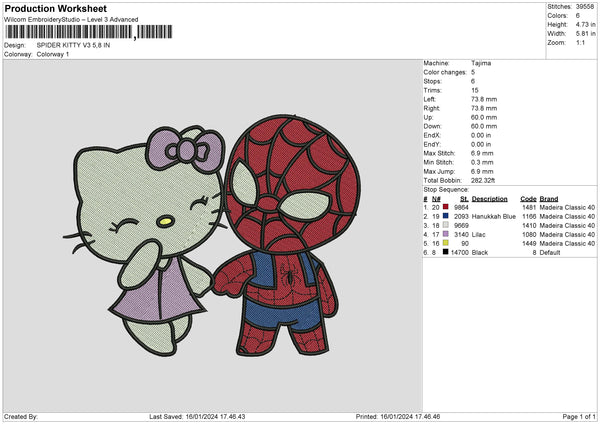Click the Code column header
The height and width of the screenshot is (424, 600).
click(x=528, y=199)
